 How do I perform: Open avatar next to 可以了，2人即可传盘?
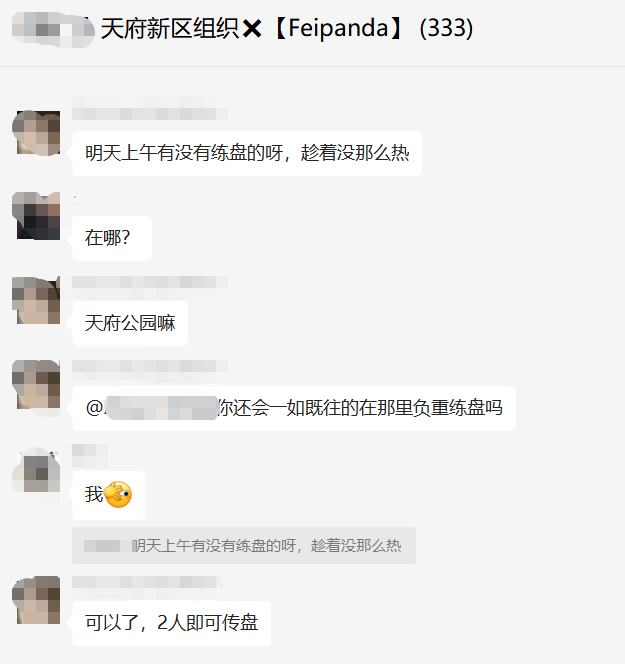[x=37, y=599]
